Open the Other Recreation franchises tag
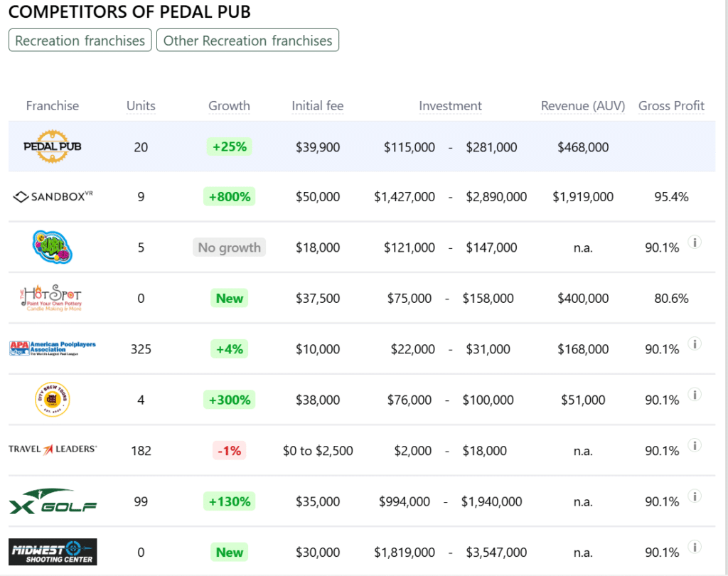The image size is (728, 576). click(247, 41)
